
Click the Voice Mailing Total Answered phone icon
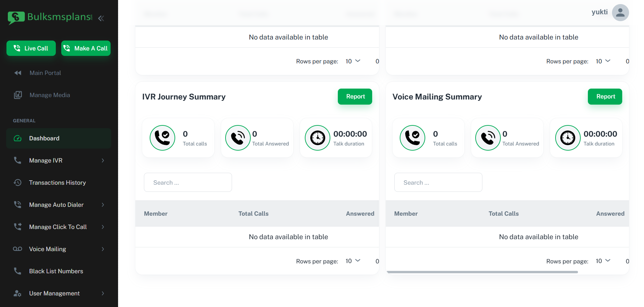[x=488, y=138]
